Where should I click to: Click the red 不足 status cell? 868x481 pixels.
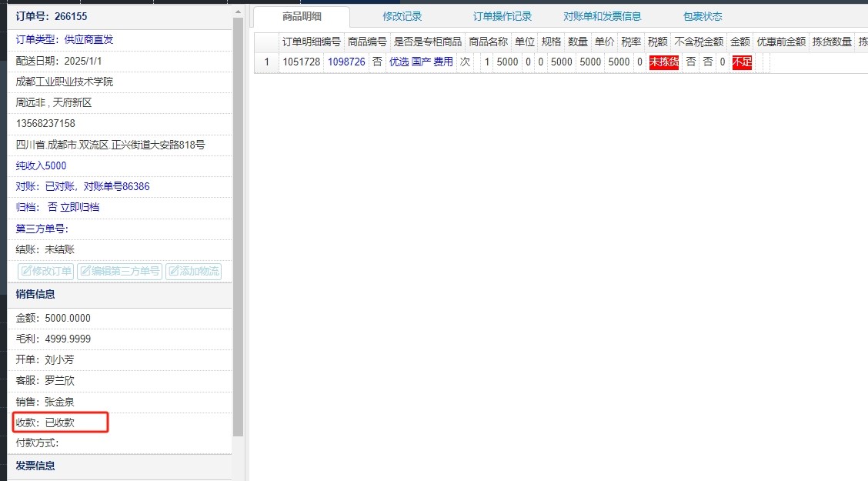point(742,62)
